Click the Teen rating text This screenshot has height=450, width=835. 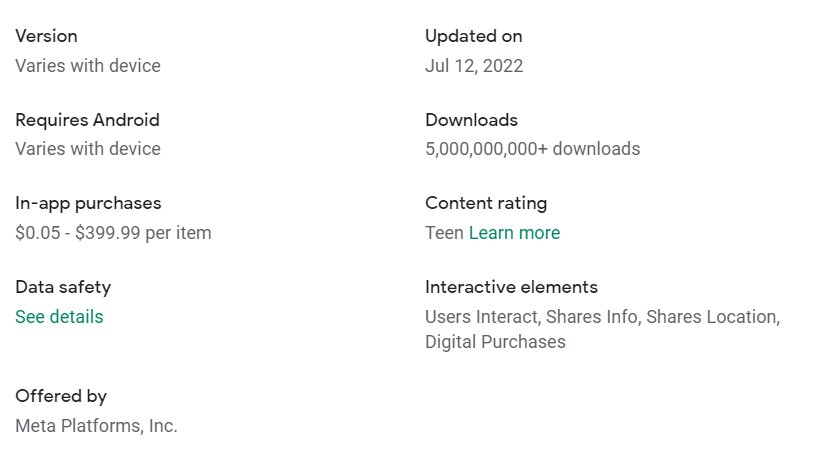[x=444, y=233]
